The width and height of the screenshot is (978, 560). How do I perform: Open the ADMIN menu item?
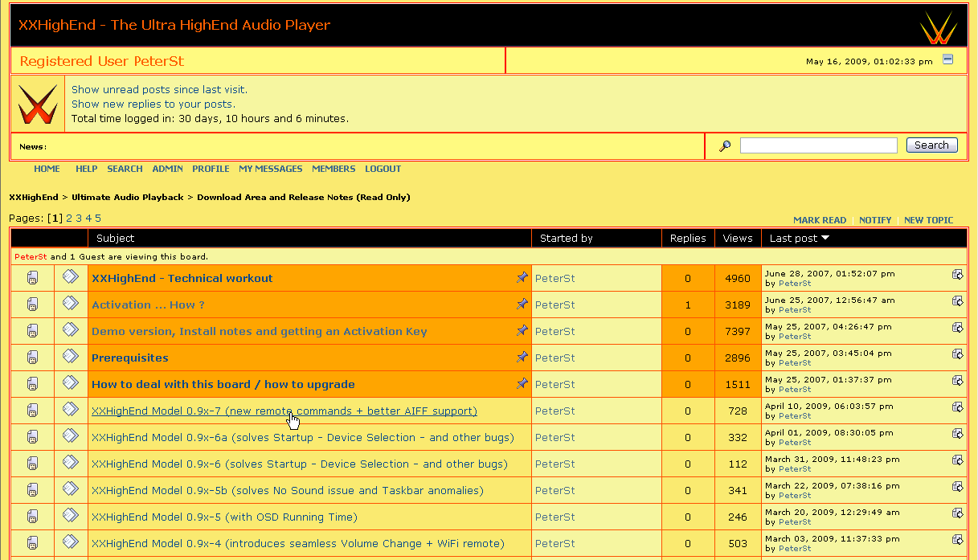tap(167, 169)
